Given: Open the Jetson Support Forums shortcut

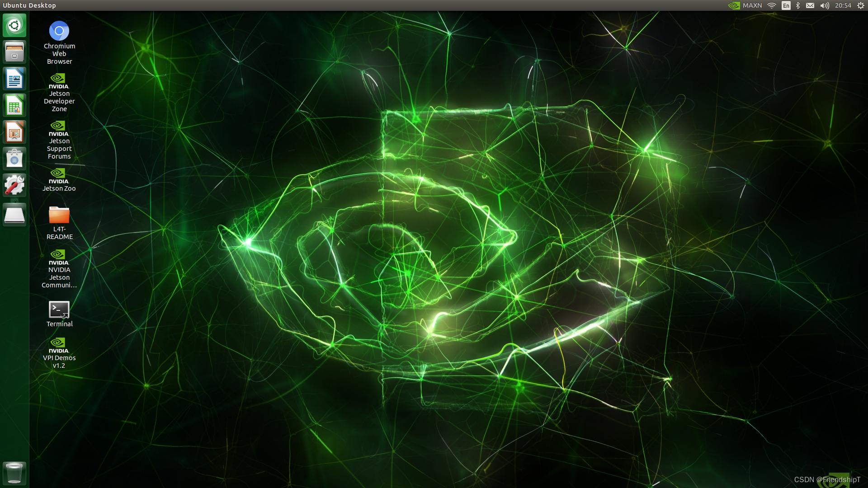Looking at the screenshot, I should pyautogui.click(x=59, y=129).
